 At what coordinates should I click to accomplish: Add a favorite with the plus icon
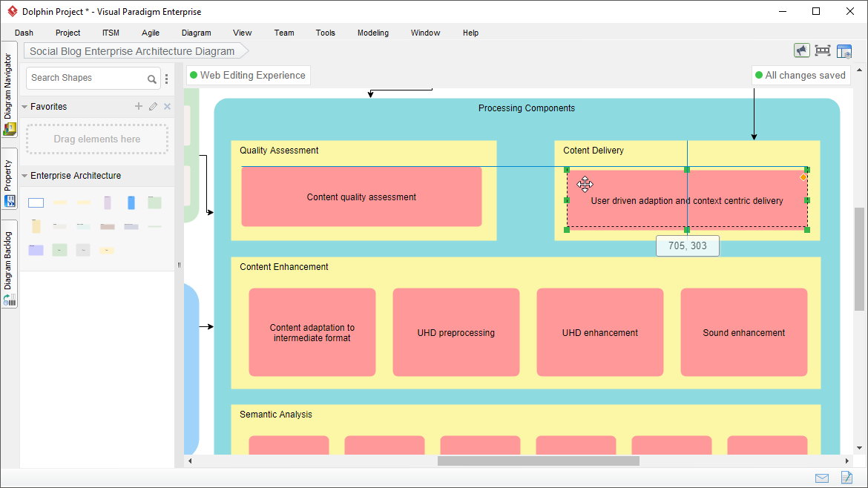139,106
